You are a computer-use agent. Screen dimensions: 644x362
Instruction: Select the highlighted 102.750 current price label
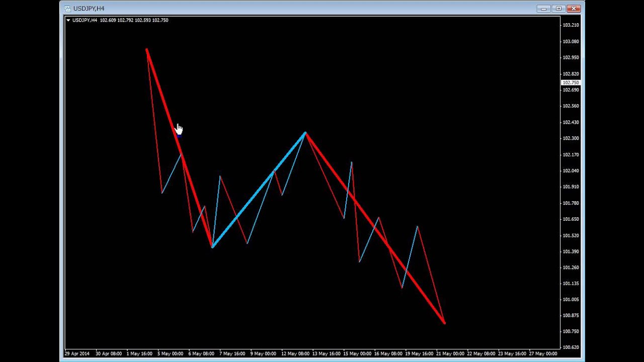point(571,82)
